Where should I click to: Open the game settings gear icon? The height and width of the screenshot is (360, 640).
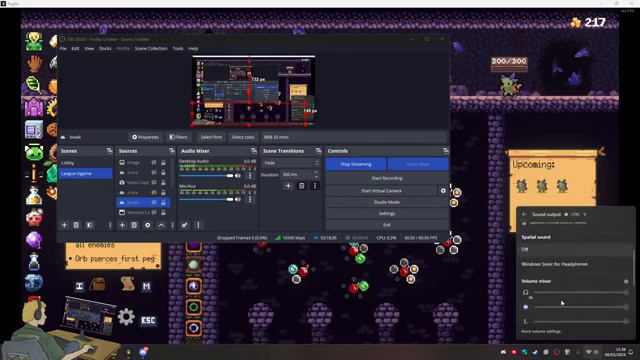pyautogui.click(x=126, y=317)
